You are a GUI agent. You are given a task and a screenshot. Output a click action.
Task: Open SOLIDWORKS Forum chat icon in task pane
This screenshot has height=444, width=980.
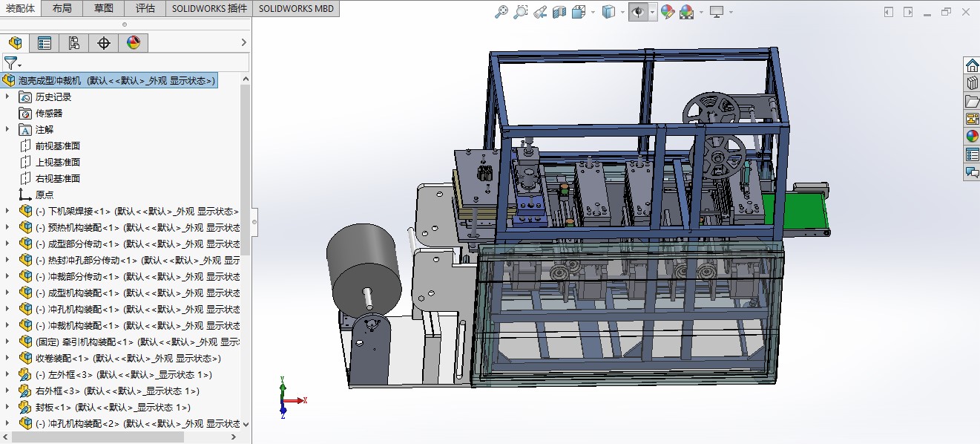(972, 172)
